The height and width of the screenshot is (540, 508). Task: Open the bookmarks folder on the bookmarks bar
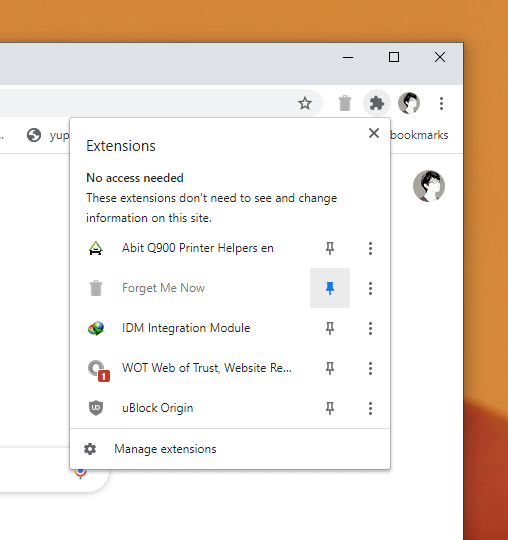pos(419,135)
